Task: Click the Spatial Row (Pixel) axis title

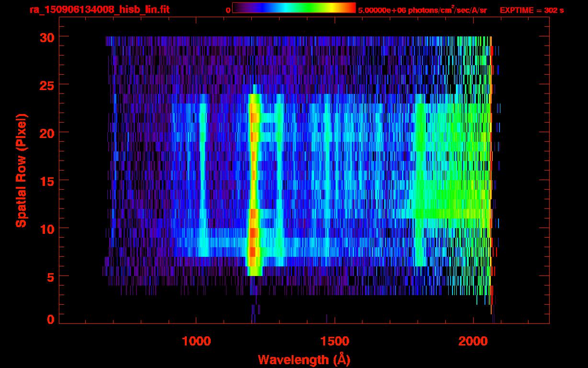Action: pos(21,170)
